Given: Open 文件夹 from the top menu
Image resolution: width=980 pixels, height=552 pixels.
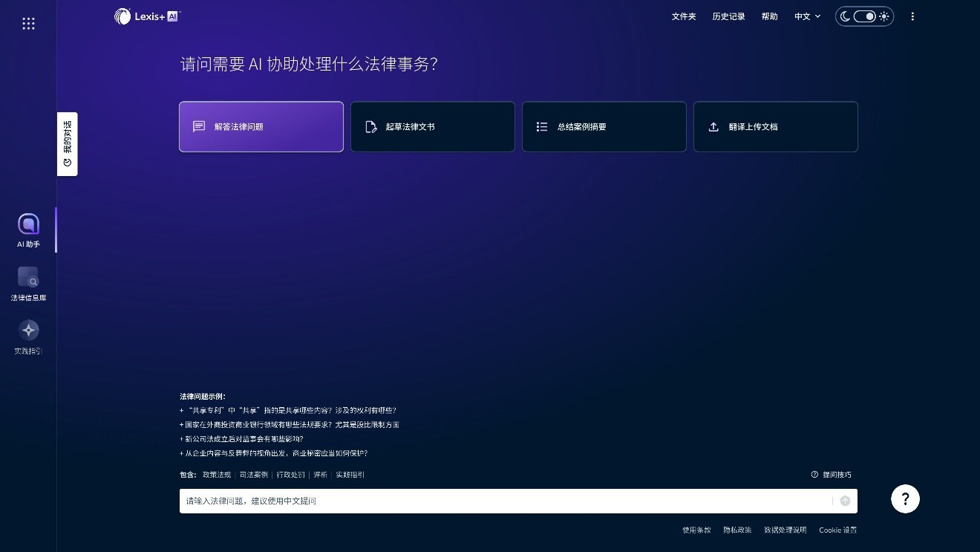Looking at the screenshot, I should (x=683, y=16).
